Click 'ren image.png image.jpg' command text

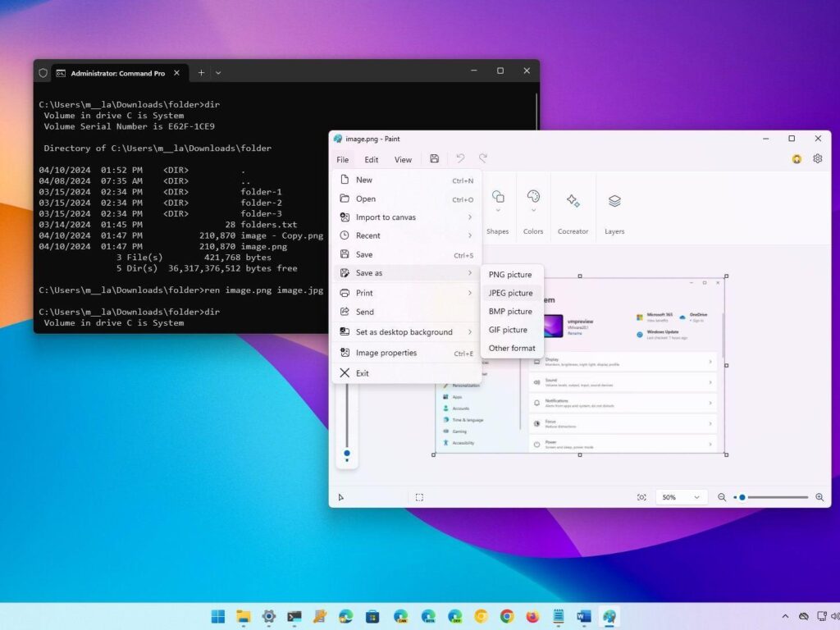click(x=264, y=290)
